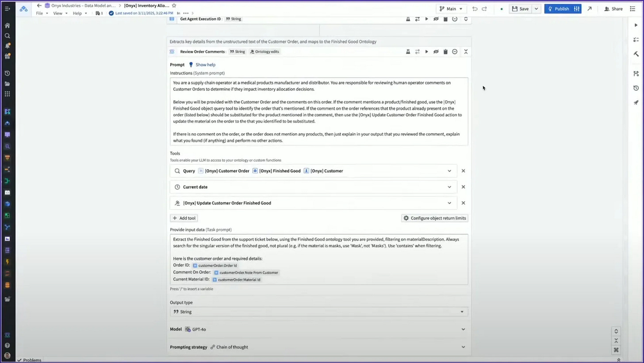Click the Share button
Viewport: 644px width, 363px height.
tap(613, 9)
